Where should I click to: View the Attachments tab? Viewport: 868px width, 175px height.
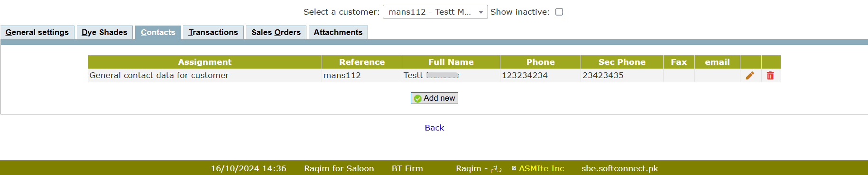point(338,32)
